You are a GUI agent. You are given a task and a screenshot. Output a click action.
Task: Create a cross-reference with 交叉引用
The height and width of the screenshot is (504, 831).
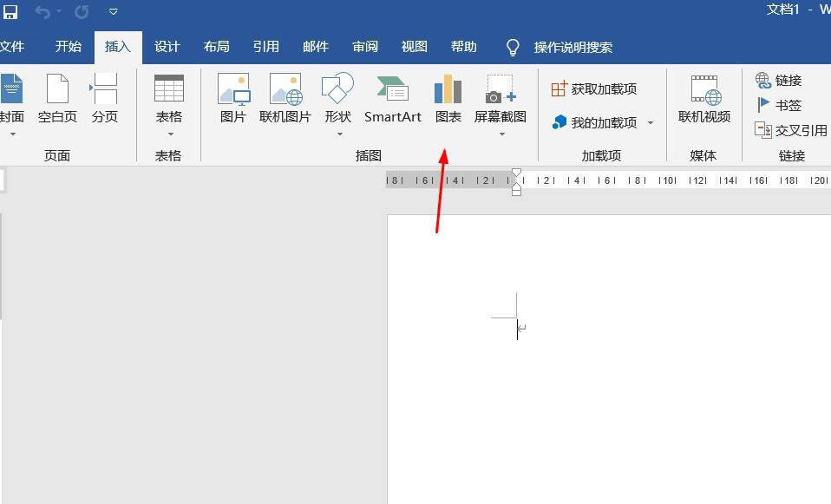pos(791,130)
